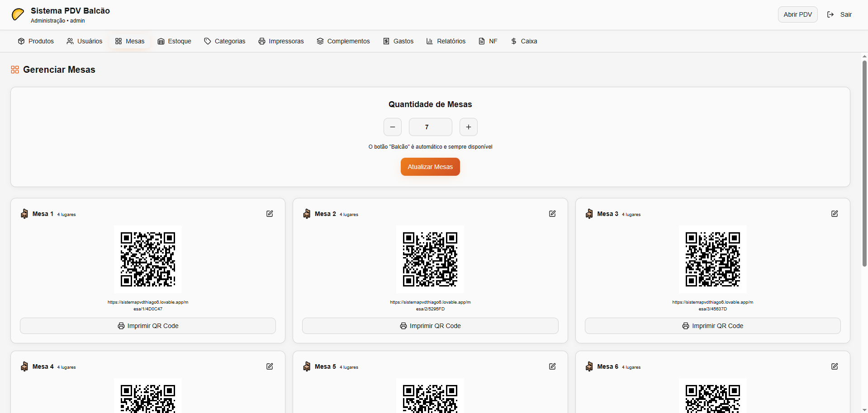
Task: Click the Abrir PDV button
Action: point(797,14)
